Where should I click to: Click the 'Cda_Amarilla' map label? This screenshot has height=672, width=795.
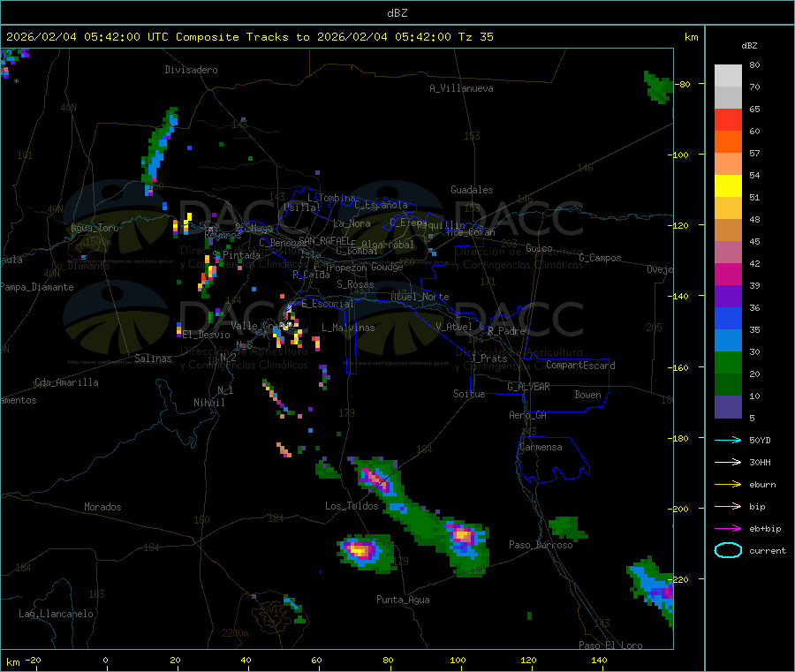tap(66, 382)
